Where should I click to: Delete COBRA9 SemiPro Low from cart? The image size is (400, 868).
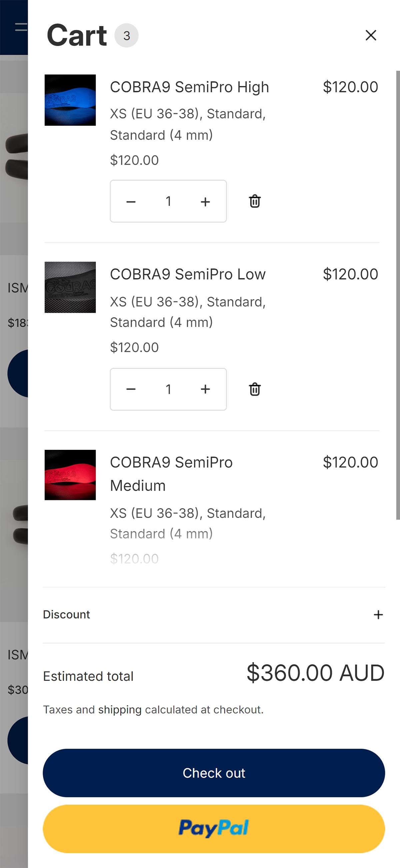click(x=255, y=389)
